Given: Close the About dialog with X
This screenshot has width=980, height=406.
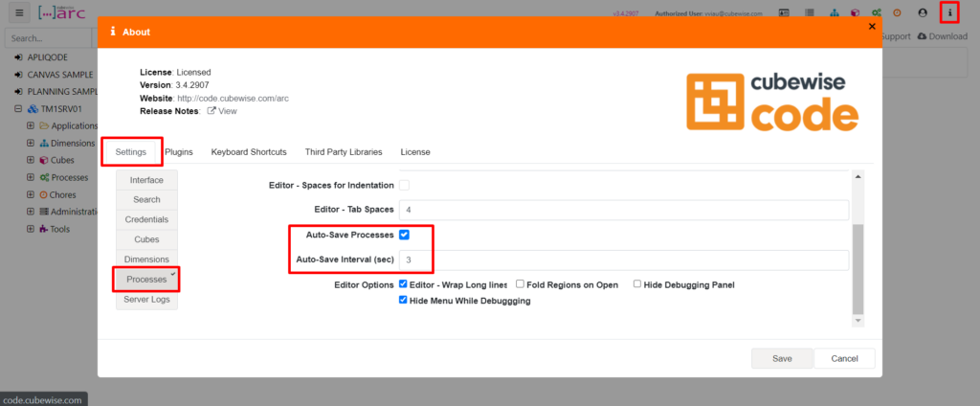Looking at the screenshot, I should [x=871, y=27].
